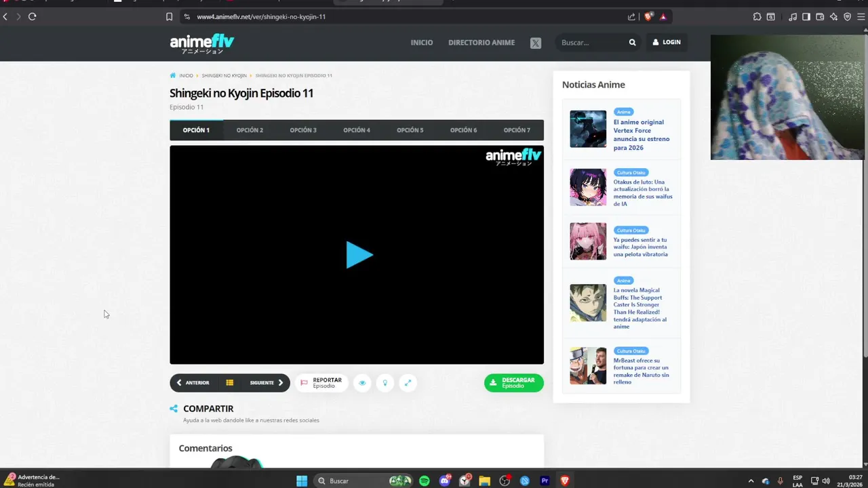Click the green DESCARGAR Episodio button

click(x=514, y=383)
